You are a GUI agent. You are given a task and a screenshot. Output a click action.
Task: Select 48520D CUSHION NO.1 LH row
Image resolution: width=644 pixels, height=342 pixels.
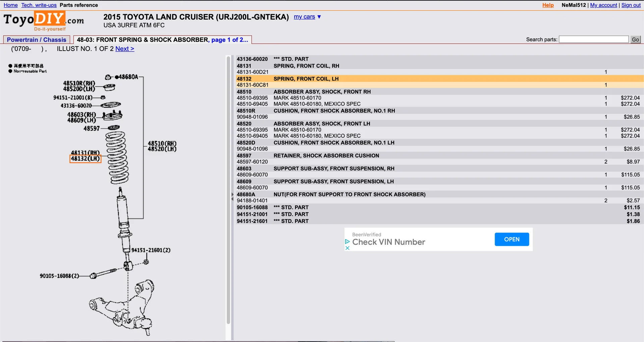point(440,143)
